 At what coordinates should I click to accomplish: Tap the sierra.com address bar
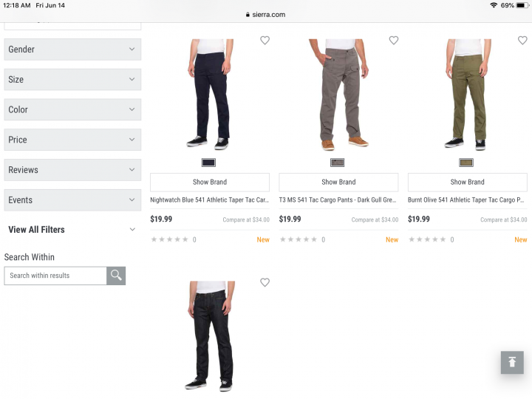(x=266, y=15)
